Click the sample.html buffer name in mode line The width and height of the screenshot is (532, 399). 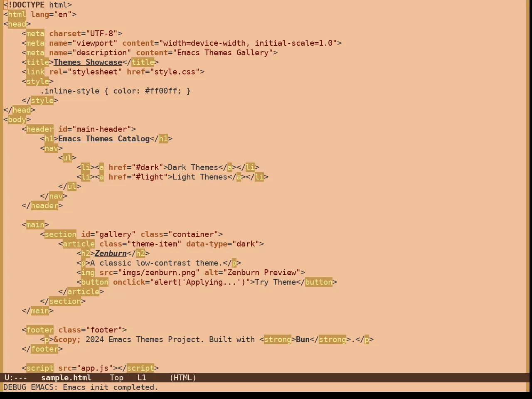click(x=66, y=378)
